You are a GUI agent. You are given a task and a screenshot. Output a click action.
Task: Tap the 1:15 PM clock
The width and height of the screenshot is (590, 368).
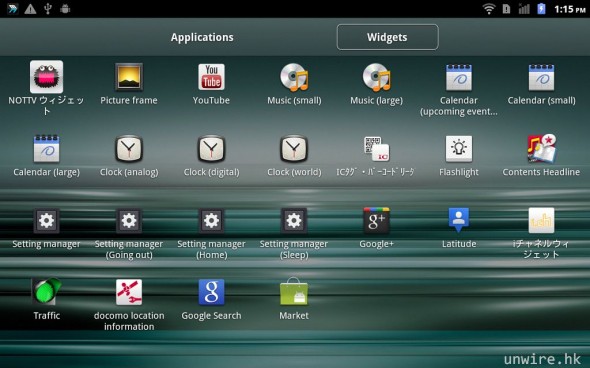pyautogui.click(x=570, y=9)
